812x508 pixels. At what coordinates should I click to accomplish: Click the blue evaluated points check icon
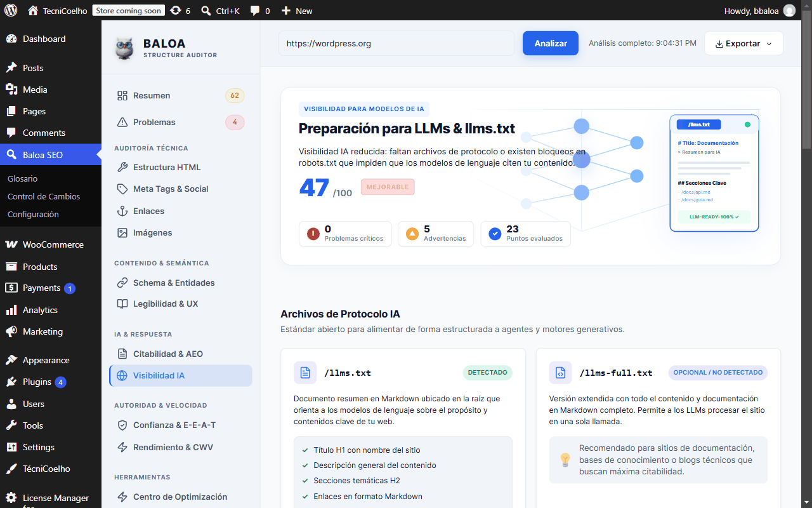[495, 234]
